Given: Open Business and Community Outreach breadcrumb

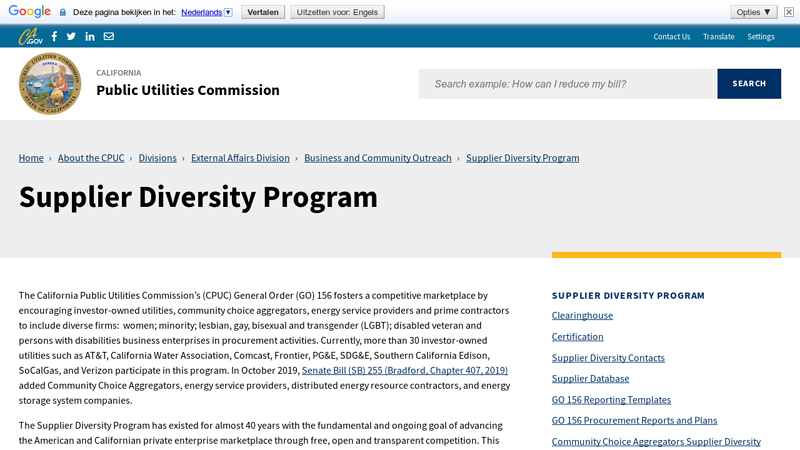Looking at the screenshot, I should [x=378, y=158].
